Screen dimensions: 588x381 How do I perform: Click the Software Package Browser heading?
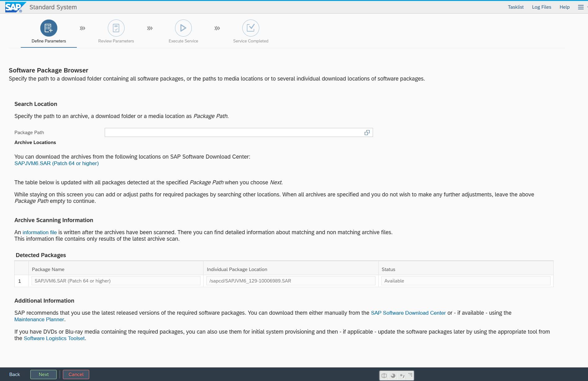[x=49, y=70]
